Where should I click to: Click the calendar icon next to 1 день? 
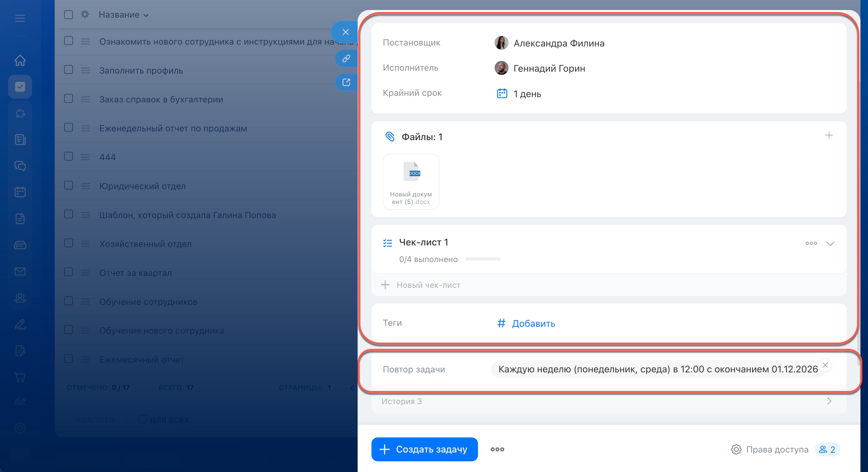point(502,93)
